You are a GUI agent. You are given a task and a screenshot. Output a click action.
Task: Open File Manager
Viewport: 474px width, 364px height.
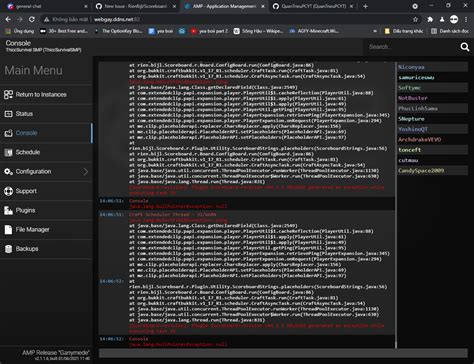tap(46, 230)
